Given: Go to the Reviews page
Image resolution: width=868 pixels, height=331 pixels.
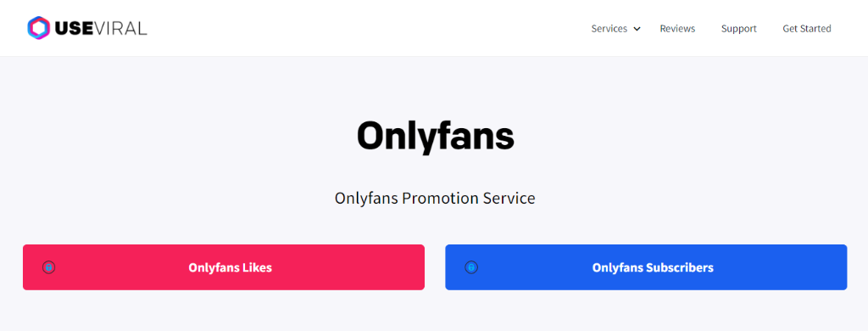Looking at the screenshot, I should (677, 28).
